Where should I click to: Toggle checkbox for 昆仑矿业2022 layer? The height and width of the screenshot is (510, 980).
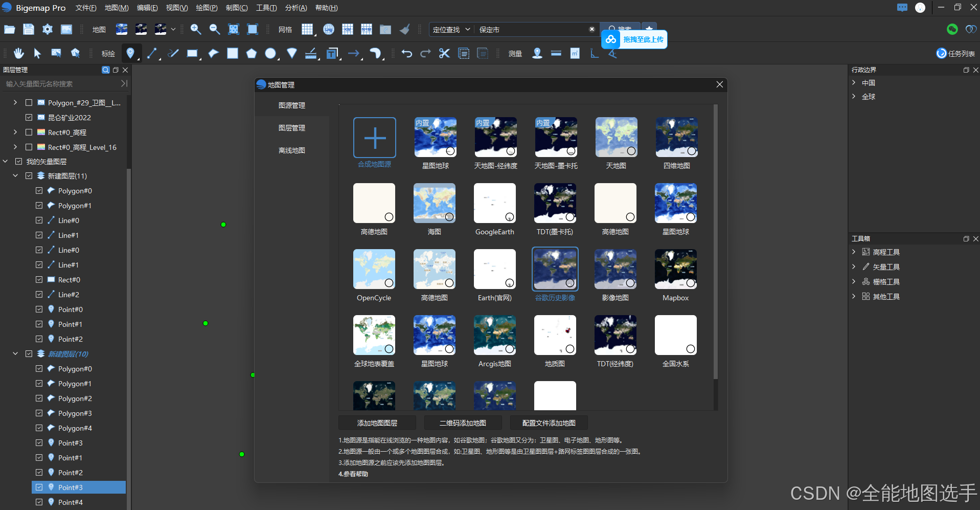click(29, 117)
